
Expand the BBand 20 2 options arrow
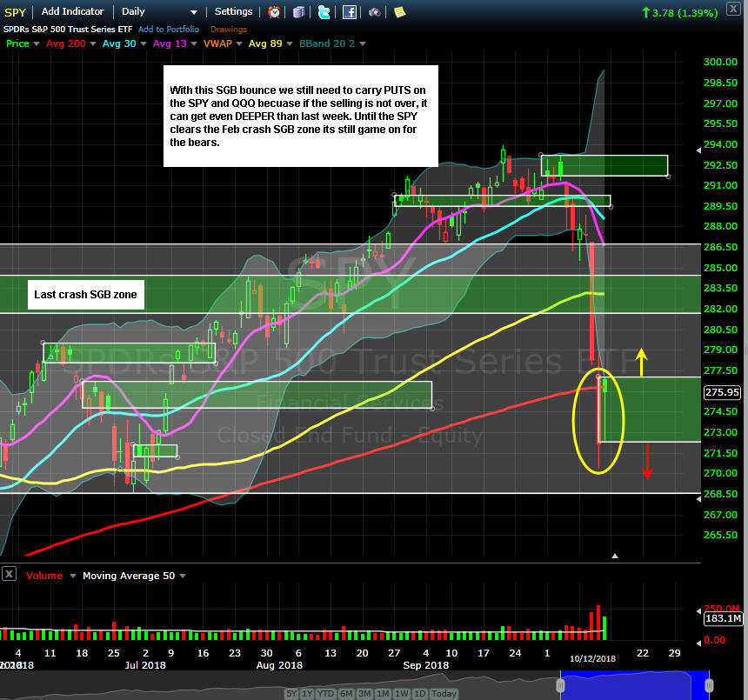coord(363,43)
